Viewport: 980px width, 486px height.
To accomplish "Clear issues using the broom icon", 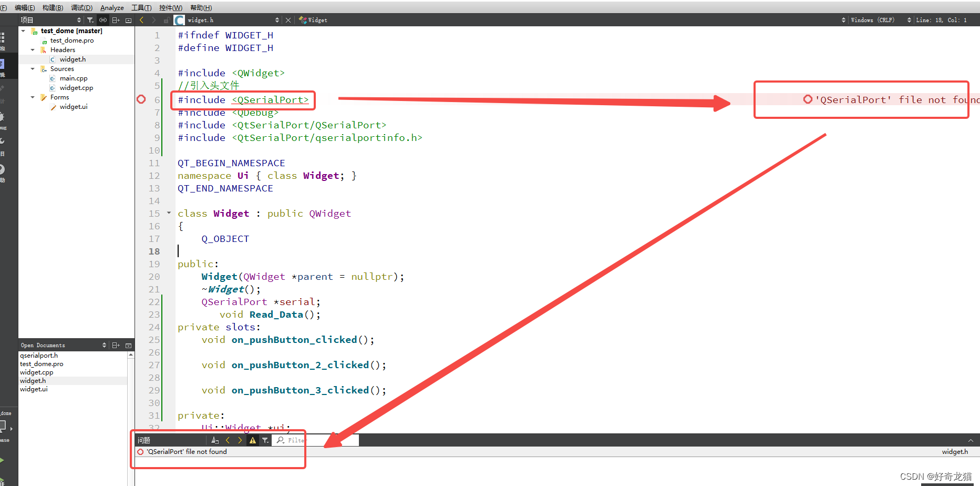I will click(x=214, y=440).
